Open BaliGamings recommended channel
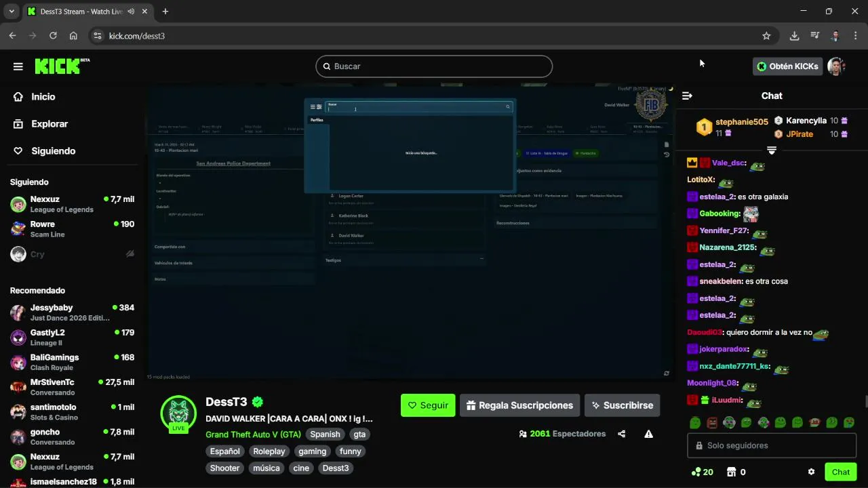The height and width of the screenshot is (488, 868). tap(73, 363)
